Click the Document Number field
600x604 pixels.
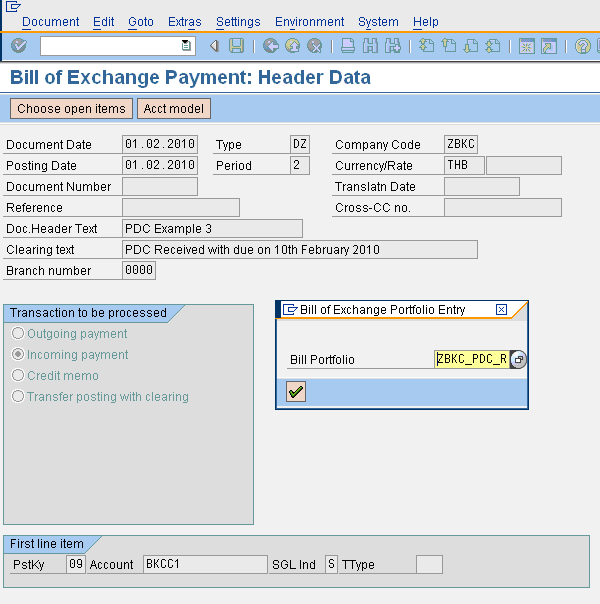[160, 186]
